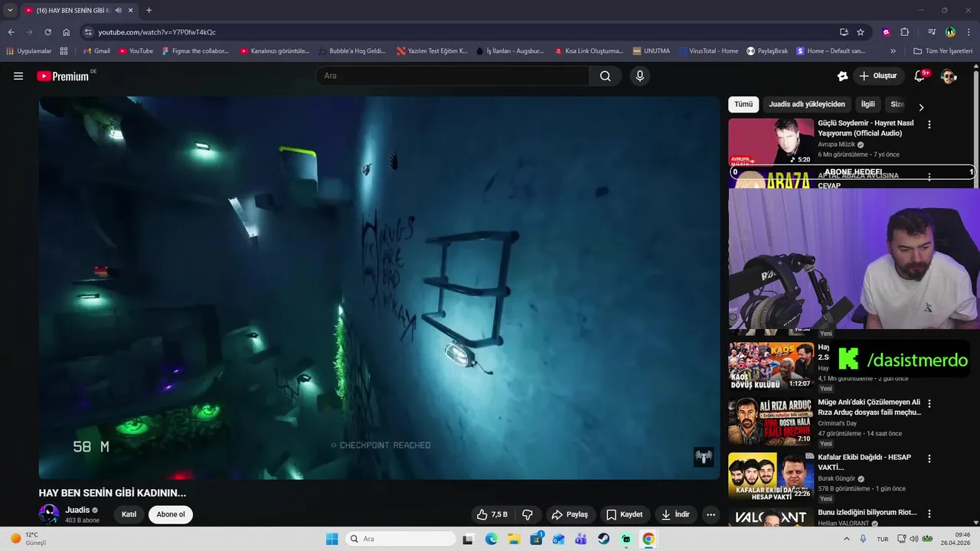The width and height of the screenshot is (980, 551).
Task: Like the video with thumbs up
Action: pos(492,514)
